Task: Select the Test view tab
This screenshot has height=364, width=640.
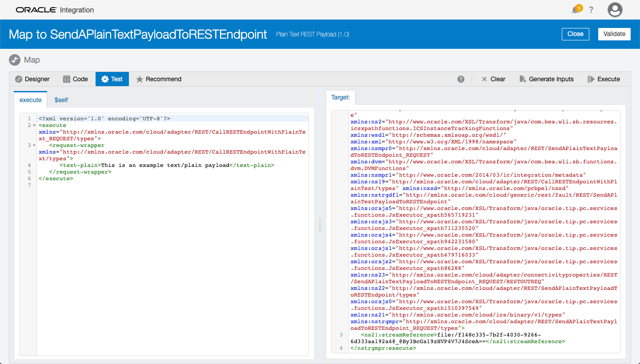Action: pos(112,79)
